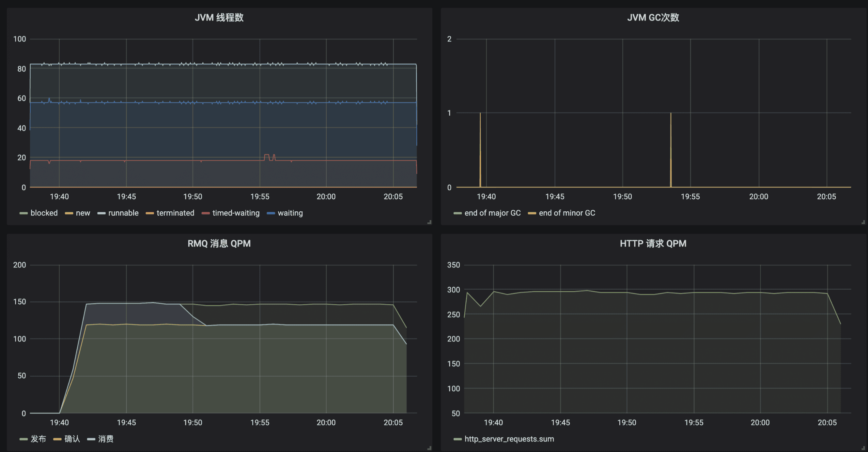Image resolution: width=868 pixels, height=452 pixels.
Task: Click the blocked legend color swatch
Action: point(23,213)
